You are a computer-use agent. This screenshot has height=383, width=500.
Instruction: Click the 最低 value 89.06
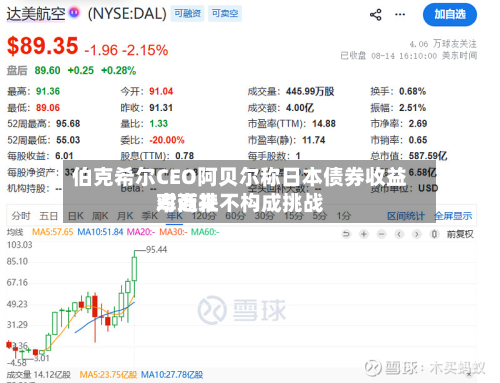coord(48,108)
